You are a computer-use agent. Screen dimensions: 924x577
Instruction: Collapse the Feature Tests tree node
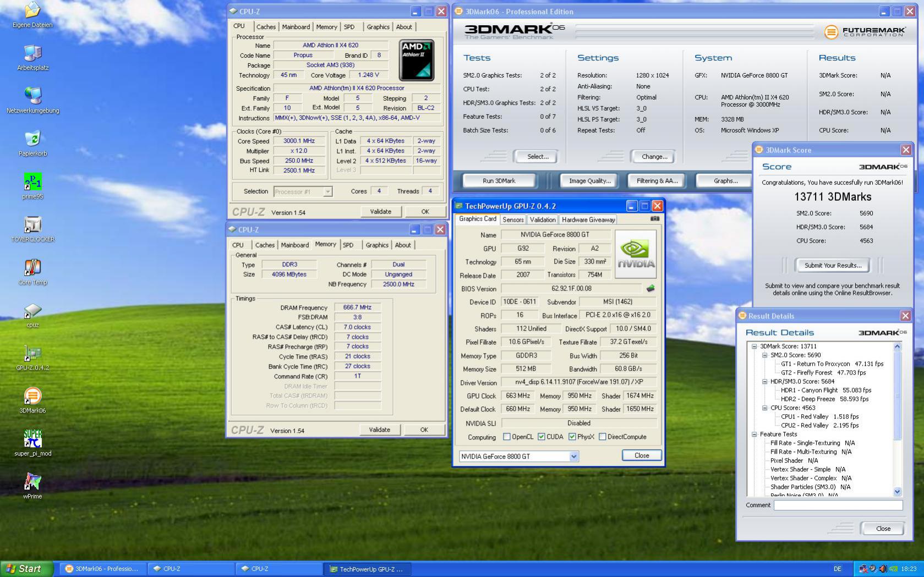click(754, 435)
